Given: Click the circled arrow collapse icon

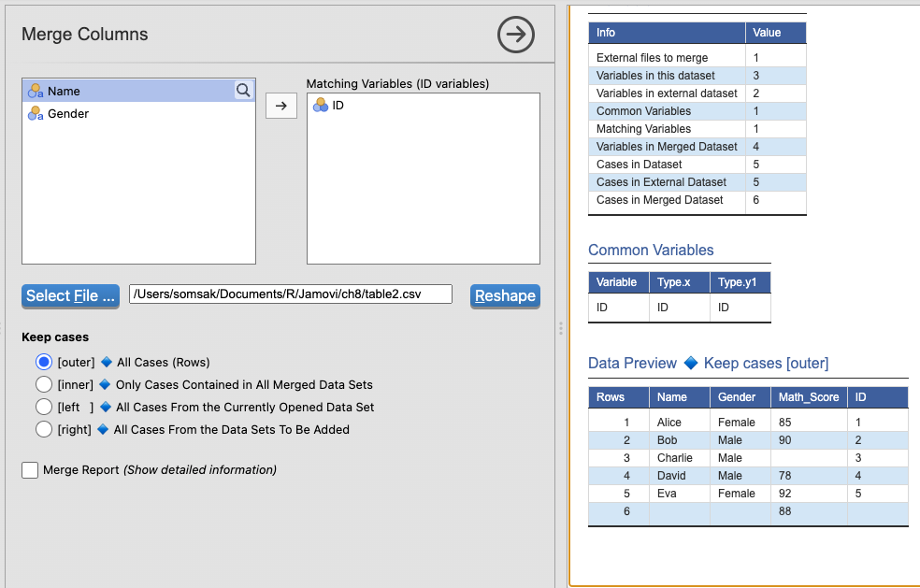Looking at the screenshot, I should [x=515, y=35].
